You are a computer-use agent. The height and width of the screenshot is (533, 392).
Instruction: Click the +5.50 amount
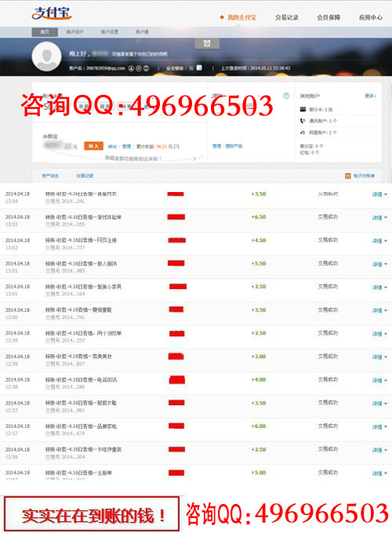[x=259, y=263]
